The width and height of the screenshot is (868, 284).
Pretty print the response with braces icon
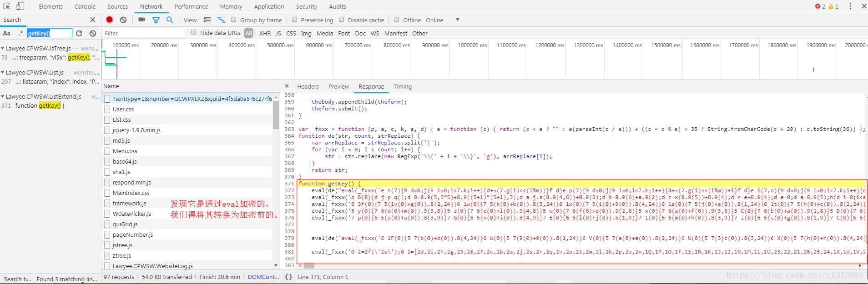pos(288,277)
